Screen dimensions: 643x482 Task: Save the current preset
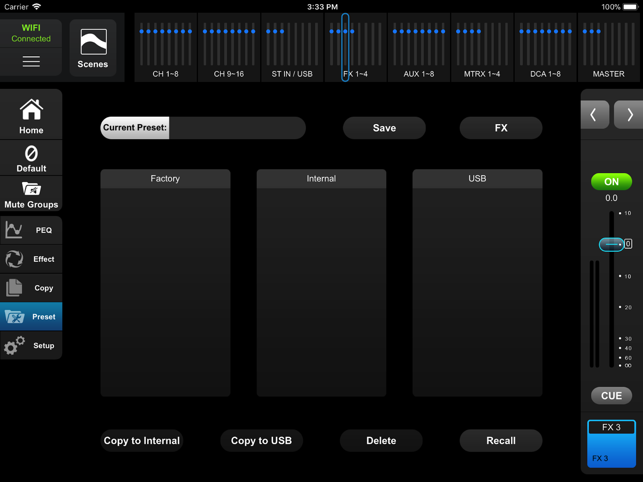(x=384, y=128)
